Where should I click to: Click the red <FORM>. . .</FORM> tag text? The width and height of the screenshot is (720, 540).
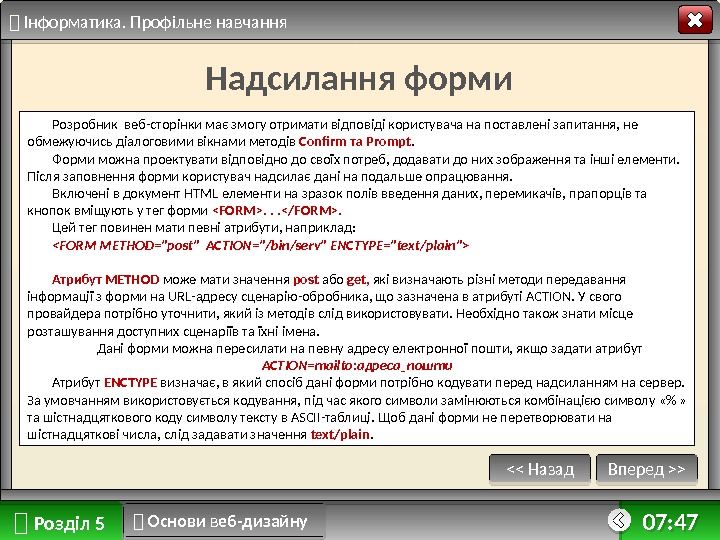[x=276, y=211]
